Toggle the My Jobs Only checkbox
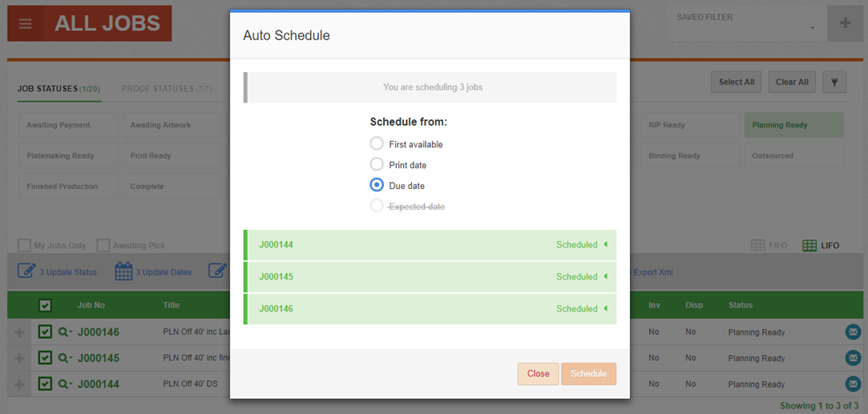This screenshot has width=868, height=414. click(25, 245)
